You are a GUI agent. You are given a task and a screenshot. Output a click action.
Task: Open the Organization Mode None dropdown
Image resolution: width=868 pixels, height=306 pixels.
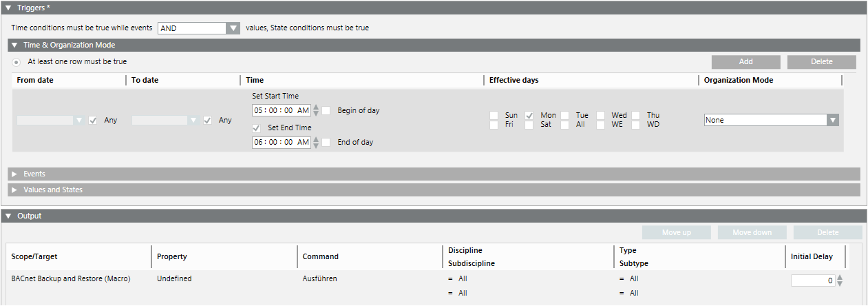click(x=833, y=120)
